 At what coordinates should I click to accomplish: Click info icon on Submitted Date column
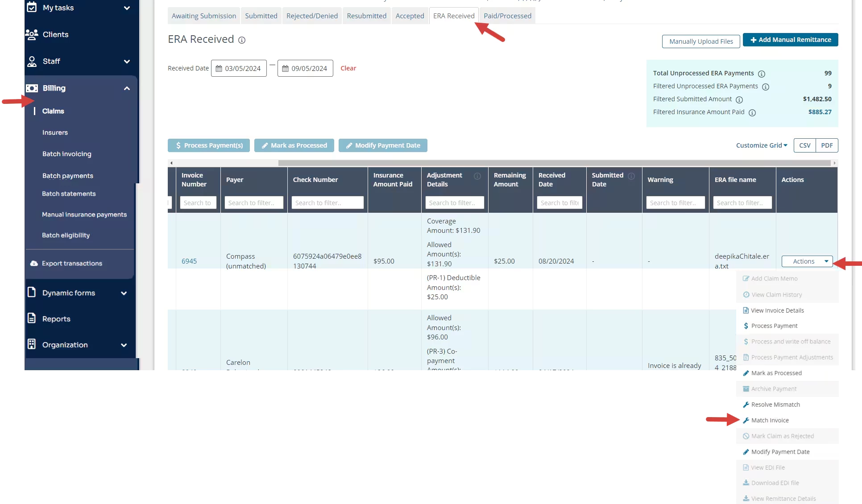click(x=631, y=176)
